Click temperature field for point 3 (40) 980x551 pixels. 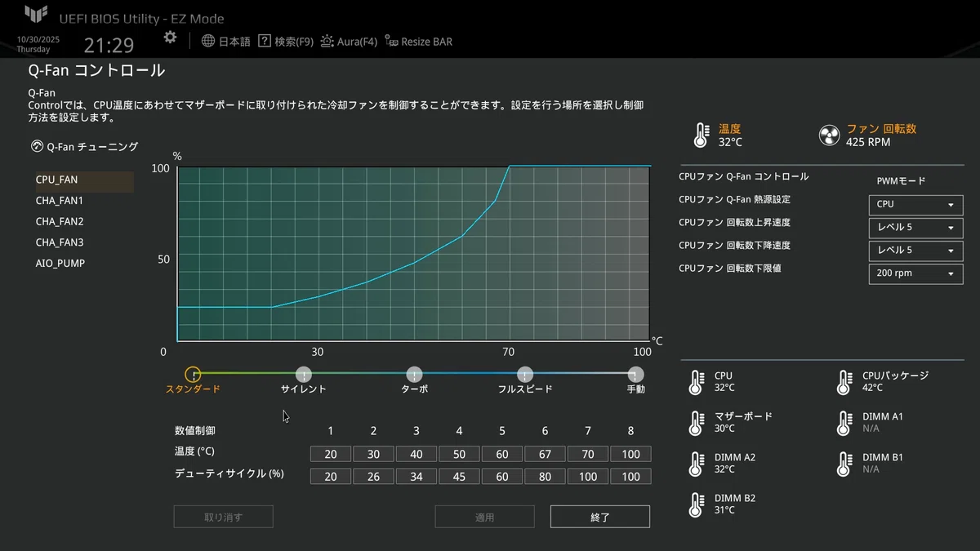[416, 455]
